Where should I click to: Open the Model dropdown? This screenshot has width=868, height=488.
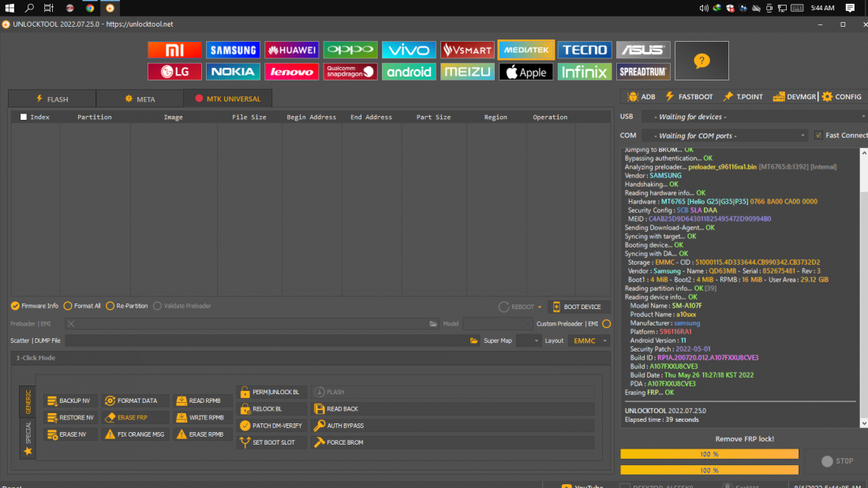(497, 324)
